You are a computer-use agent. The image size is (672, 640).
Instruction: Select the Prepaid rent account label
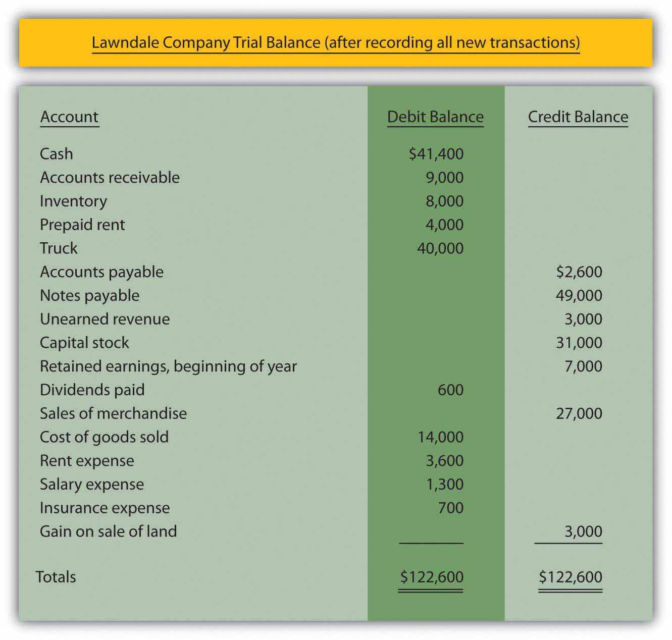[x=82, y=225]
